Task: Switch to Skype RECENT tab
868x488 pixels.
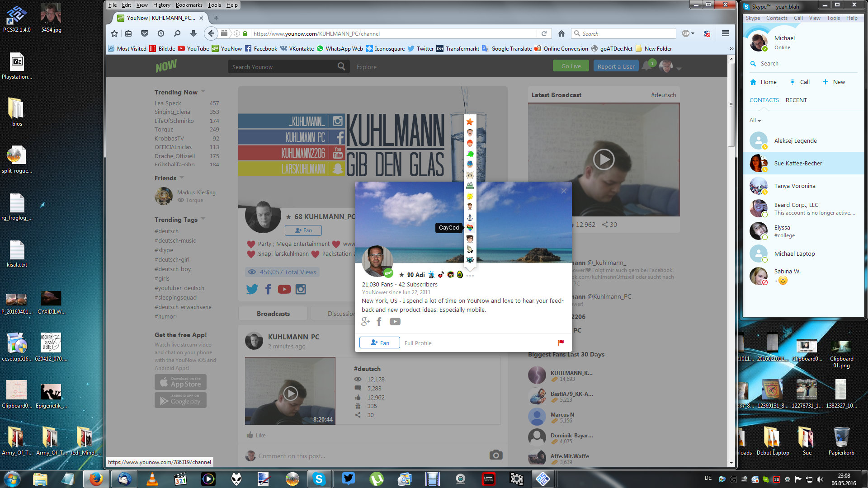Action: tap(796, 100)
